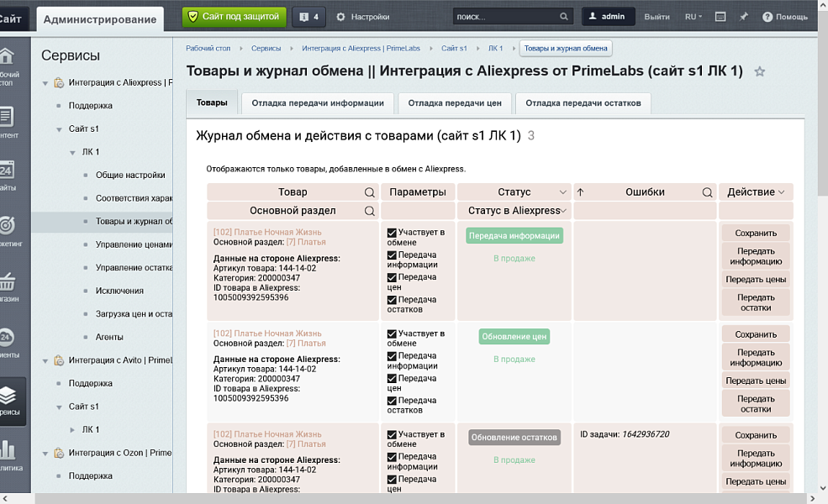The image size is (828, 504).
Task: Click the search magnifier in Товар column header
Action: point(370,192)
